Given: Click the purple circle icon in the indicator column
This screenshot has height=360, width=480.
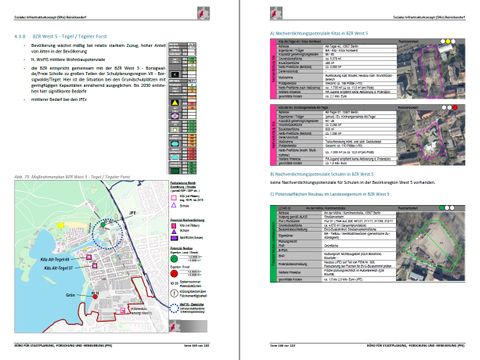Looking at the screenshot, I should click(175, 116).
